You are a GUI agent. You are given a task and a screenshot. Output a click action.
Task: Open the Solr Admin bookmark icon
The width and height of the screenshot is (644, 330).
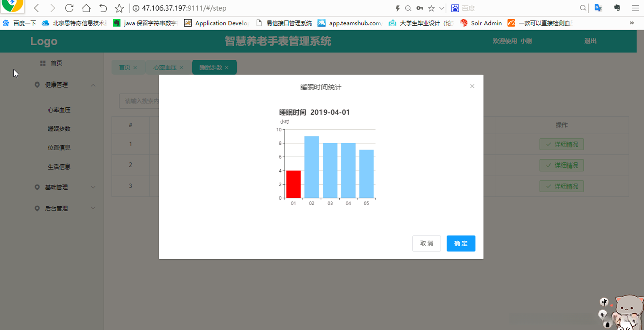464,23
